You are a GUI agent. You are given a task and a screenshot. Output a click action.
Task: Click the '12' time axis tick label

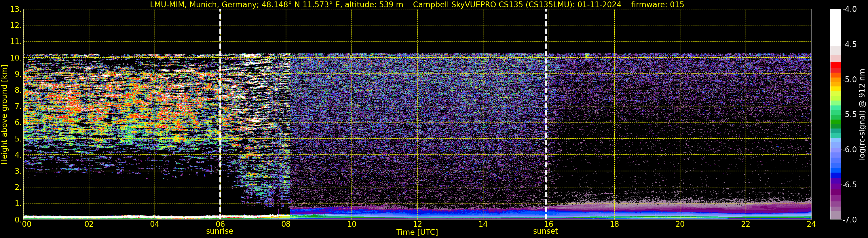coord(417,224)
